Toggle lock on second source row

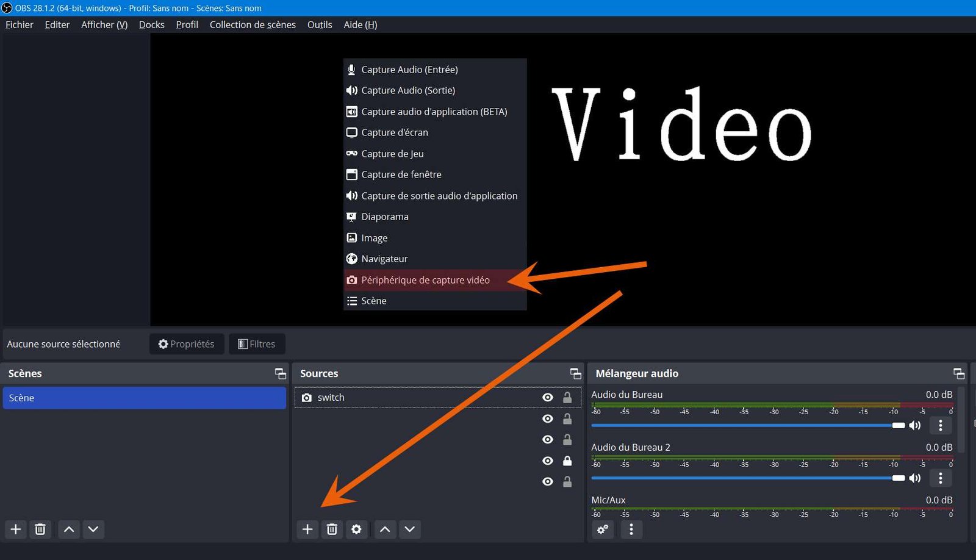pos(567,418)
